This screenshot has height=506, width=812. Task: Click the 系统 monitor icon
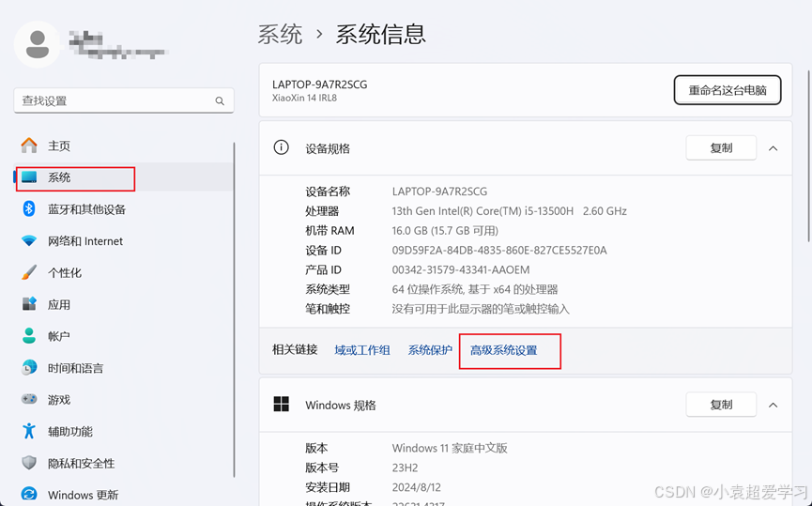pos(29,177)
